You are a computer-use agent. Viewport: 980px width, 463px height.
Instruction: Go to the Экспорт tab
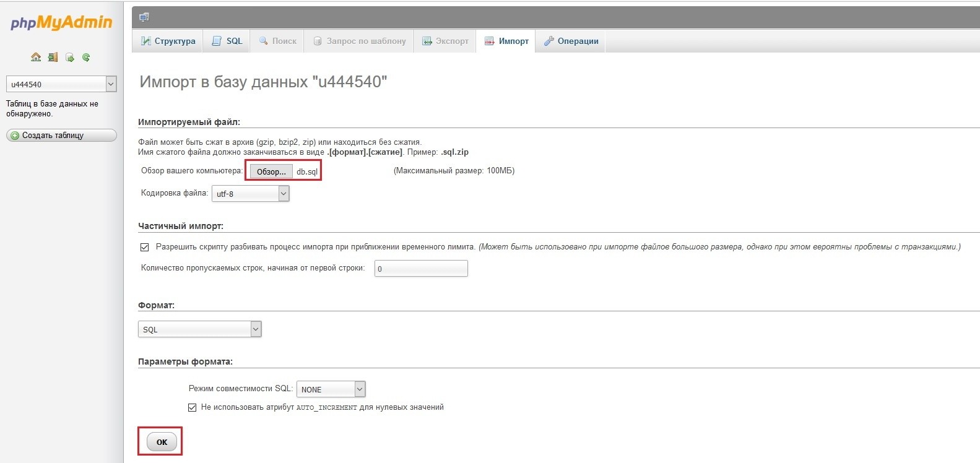(x=445, y=41)
